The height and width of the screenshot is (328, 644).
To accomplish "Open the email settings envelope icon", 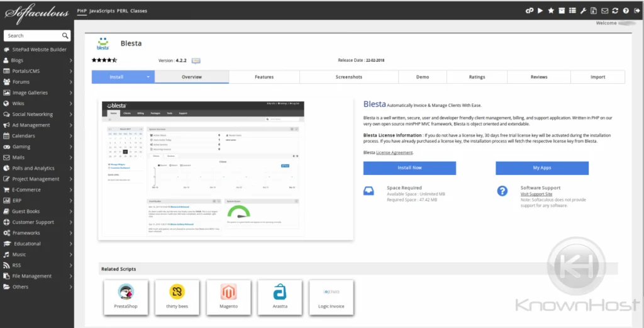I will (x=604, y=11).
